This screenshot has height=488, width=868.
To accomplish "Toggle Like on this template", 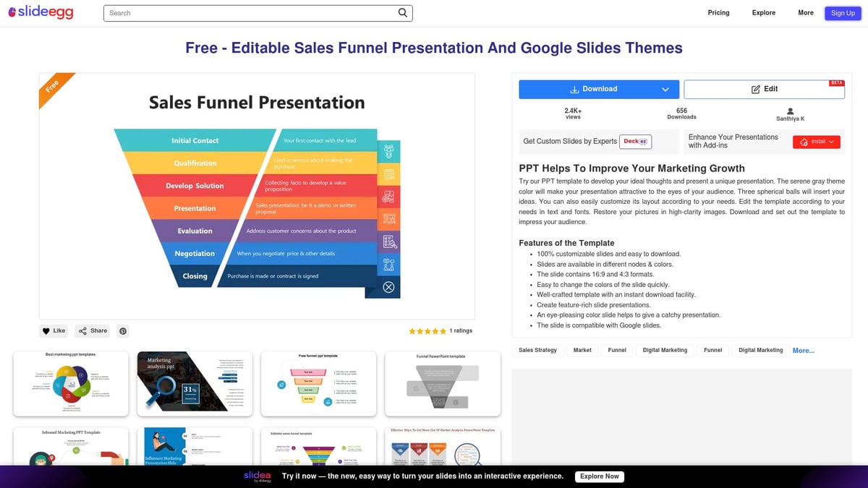I will pos(53,330).
